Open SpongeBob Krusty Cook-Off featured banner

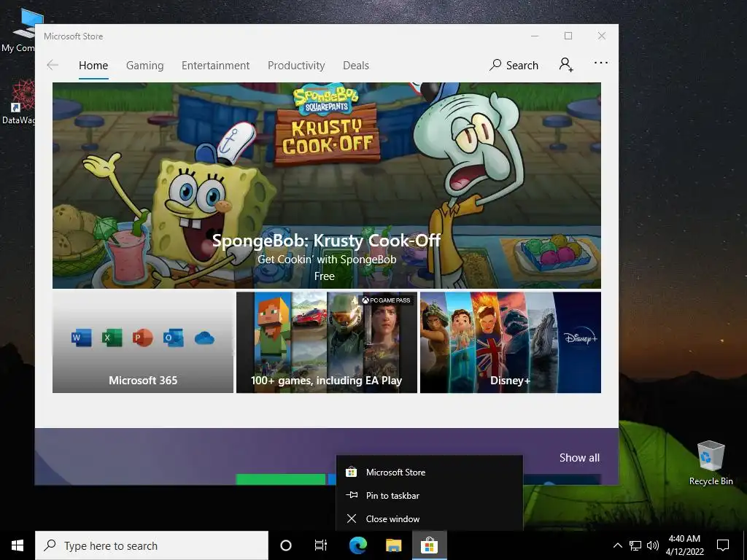[x=326, y=185]
